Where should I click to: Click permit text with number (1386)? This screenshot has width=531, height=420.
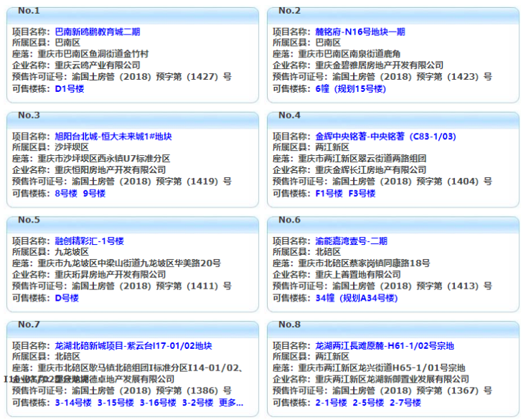(x=151, y=391)
